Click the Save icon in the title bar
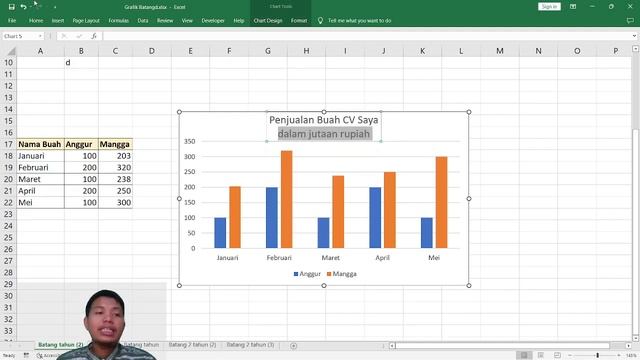The height and width of the screenshot is (360, 640). pos(11,7)
